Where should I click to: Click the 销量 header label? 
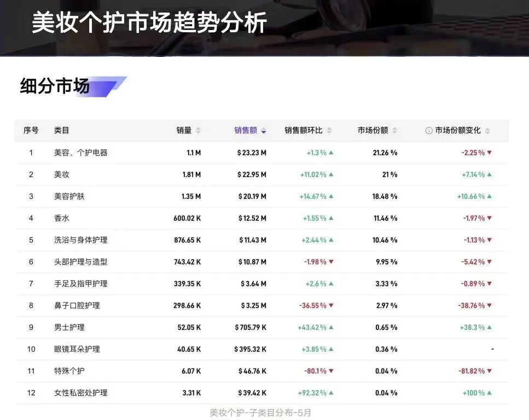(184, 130)
